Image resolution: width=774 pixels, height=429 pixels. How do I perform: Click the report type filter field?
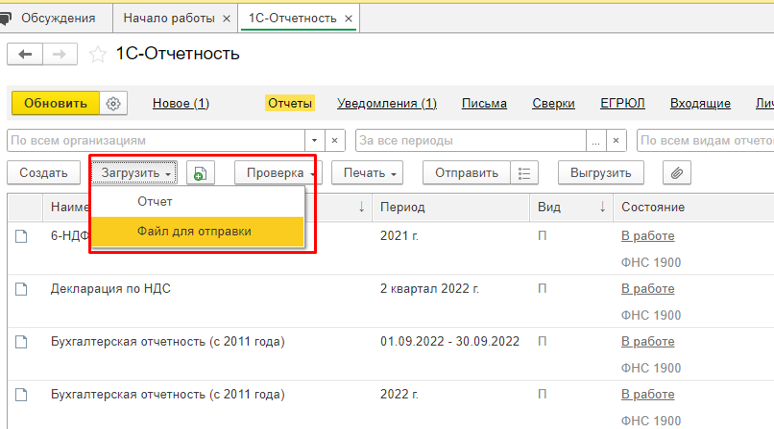[x=705, y=141]
